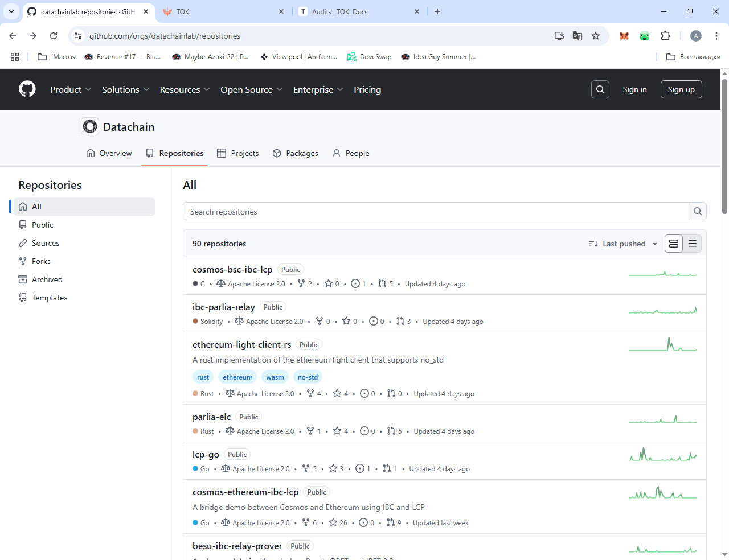Click the Sign up button
The width and height of the screenshot is (729, 560).
(x=681, y=89)
